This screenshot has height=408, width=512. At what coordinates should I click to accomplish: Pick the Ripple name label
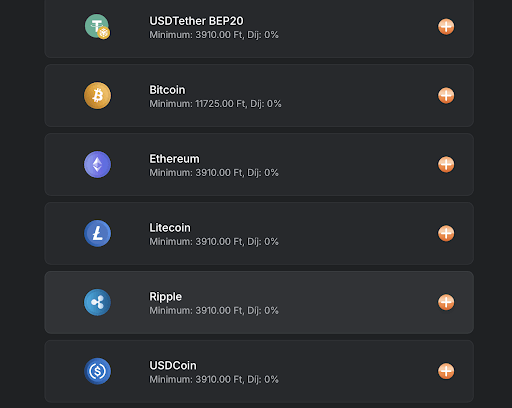[165, 297]
